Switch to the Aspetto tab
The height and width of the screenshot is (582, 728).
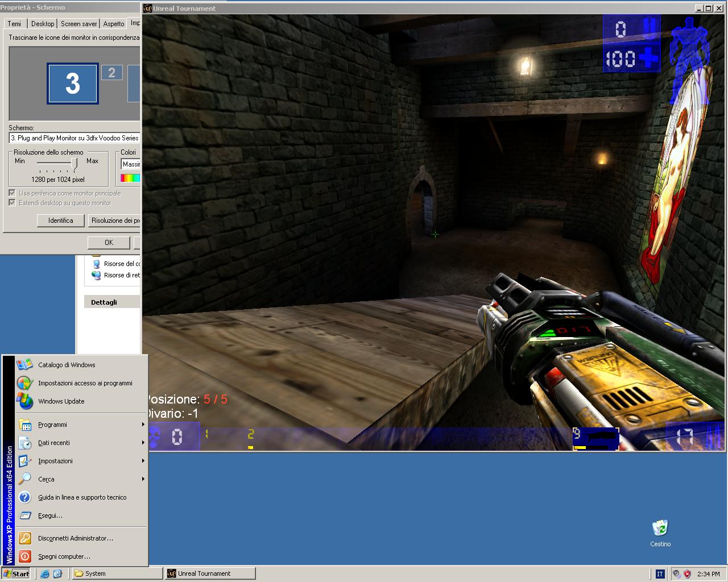[x=114, y=23]
